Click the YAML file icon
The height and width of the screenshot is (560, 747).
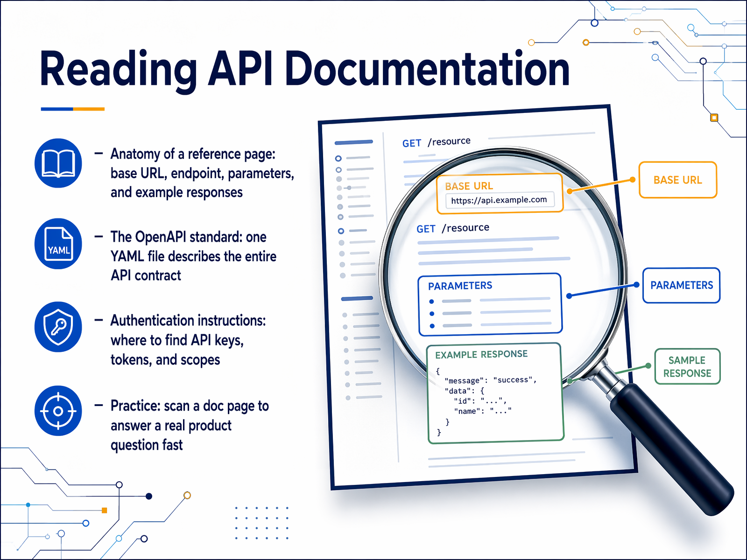(x=58, y=244)
